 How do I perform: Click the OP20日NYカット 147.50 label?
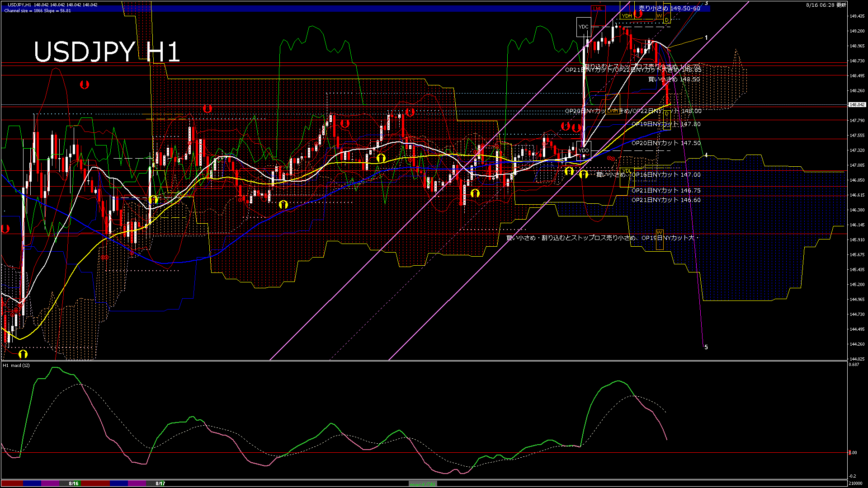[666, 143]
